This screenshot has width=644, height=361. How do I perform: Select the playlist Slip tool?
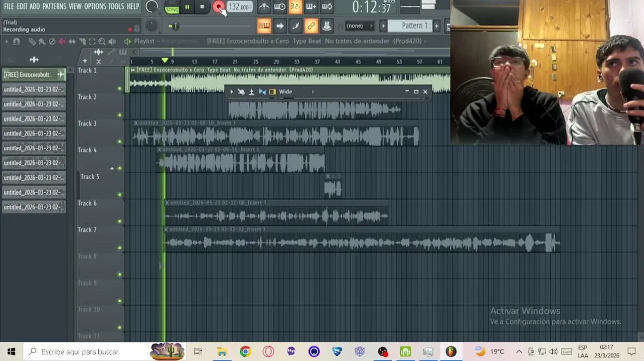pos(72,42)
